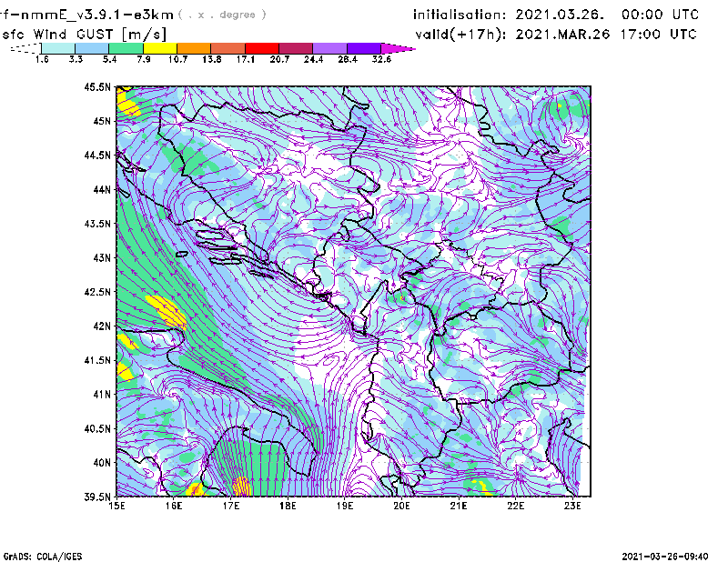This screenshot has height=562, width=728.
Task: Click the 42N latitude axis label
Action: point(99,326)
